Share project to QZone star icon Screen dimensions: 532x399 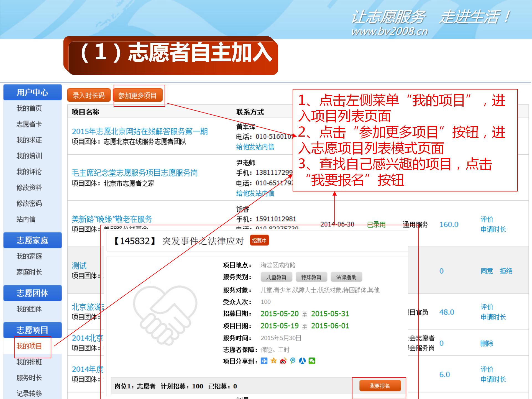(273, 361)
